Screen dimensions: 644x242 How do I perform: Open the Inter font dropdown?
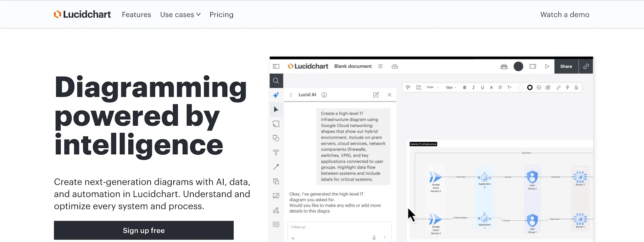click(x=432, y=87)
